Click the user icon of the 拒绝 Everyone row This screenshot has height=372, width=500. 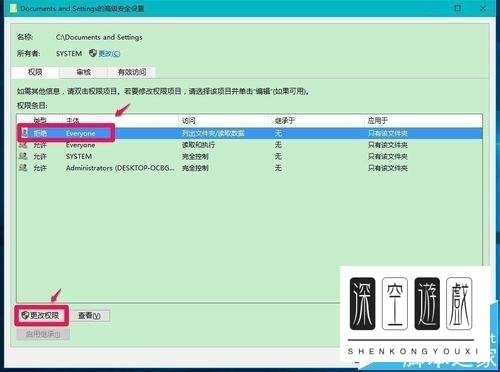pos(24,133)
